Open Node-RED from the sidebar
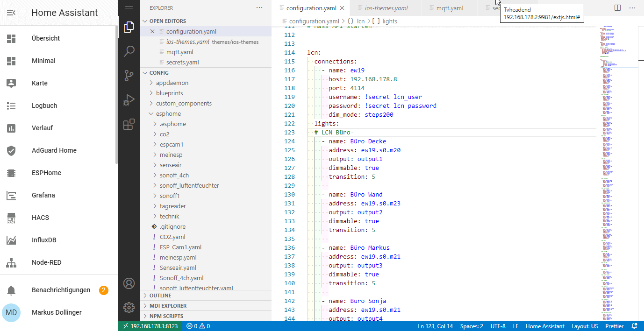Viewport: 644px width, 331px height. click(x=46, y=262)
